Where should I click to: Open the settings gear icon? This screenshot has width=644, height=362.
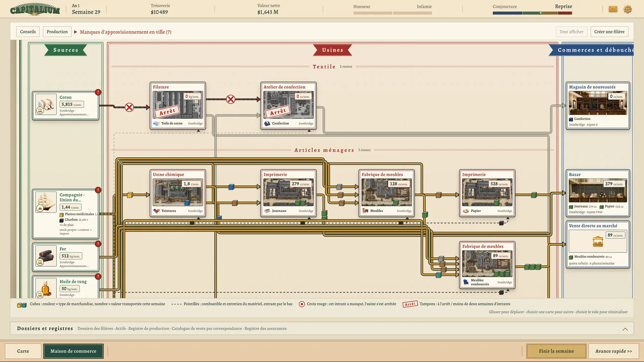point(627,9)
